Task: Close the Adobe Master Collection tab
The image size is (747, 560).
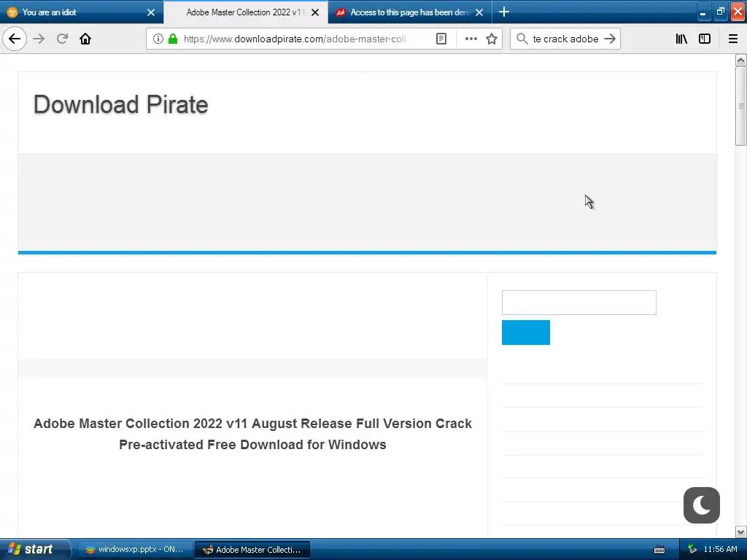Action: (x=315, y=12)
